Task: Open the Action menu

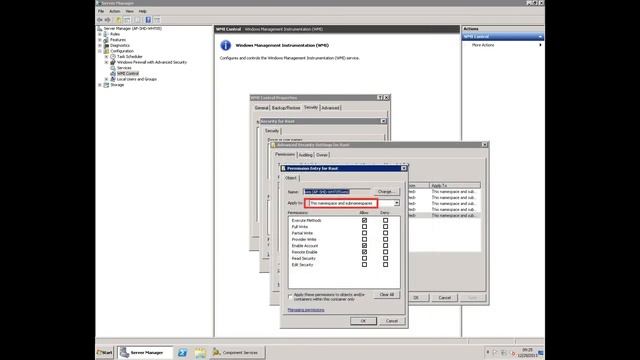Action: click(115, 11)
